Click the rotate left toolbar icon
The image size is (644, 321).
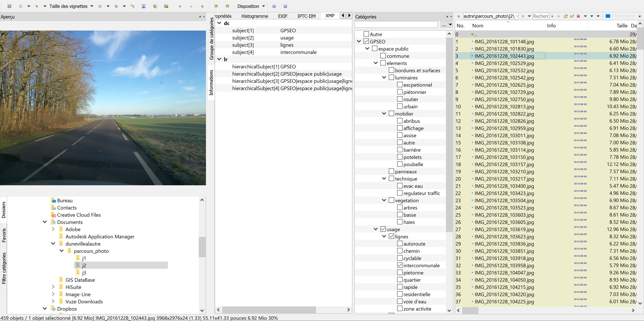(216, 6)
